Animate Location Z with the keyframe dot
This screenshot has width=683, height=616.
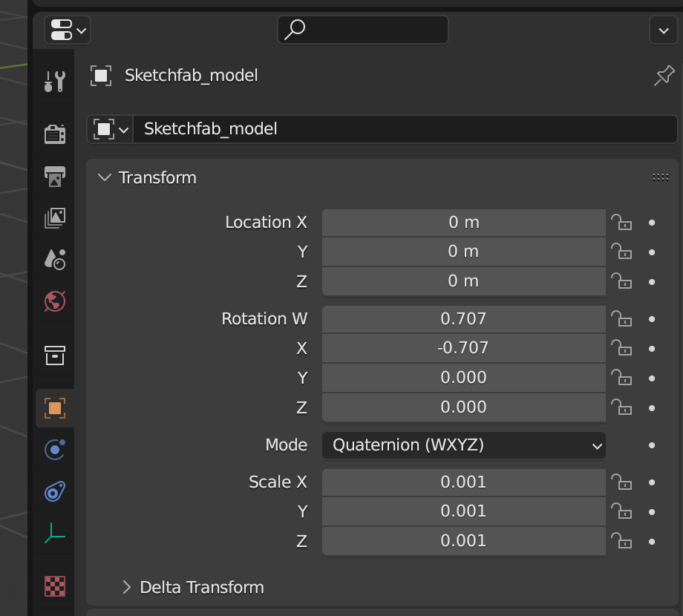pos(652,282)
